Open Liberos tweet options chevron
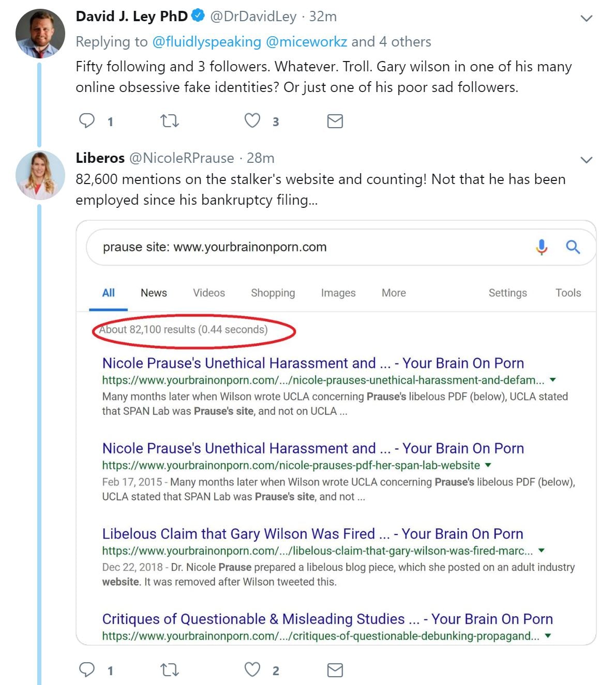616x685 pixels. pyautogui.click(x=586, y=160)
